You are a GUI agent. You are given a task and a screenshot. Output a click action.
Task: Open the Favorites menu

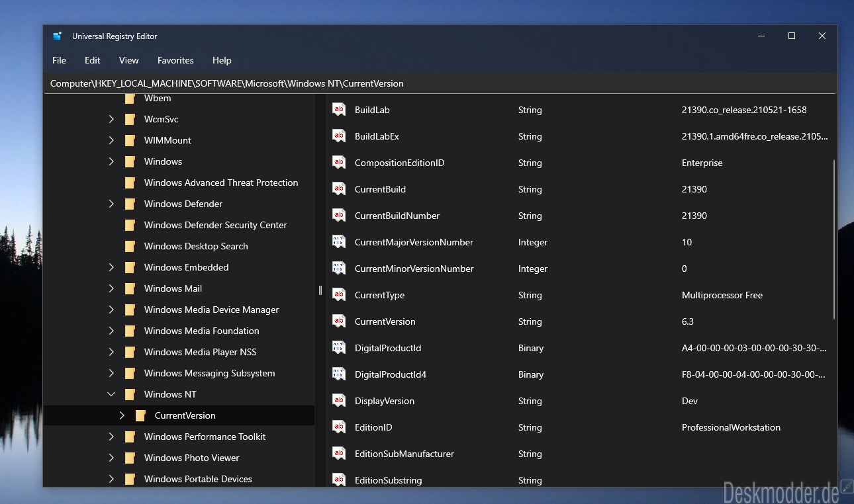[175, 60]
